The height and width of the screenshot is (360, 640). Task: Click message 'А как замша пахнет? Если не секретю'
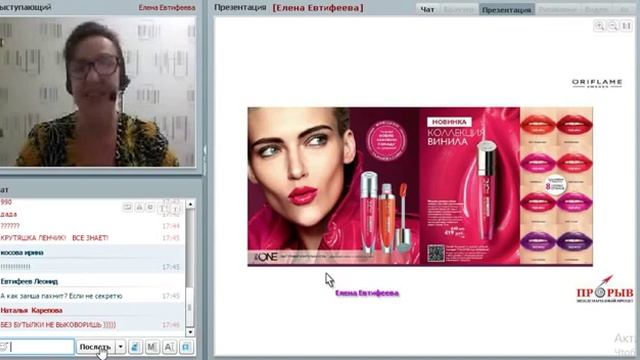click(x=61, y=296)
